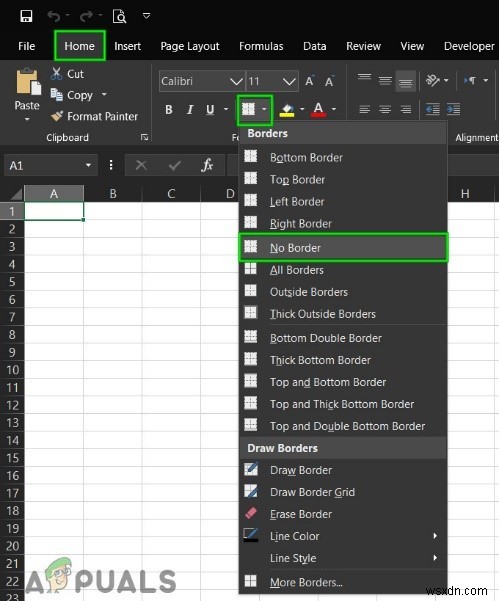This screenshot has width=499, height=601.
Task: Click the Save icon in quick access toolbar
Action: pos(26,16)
